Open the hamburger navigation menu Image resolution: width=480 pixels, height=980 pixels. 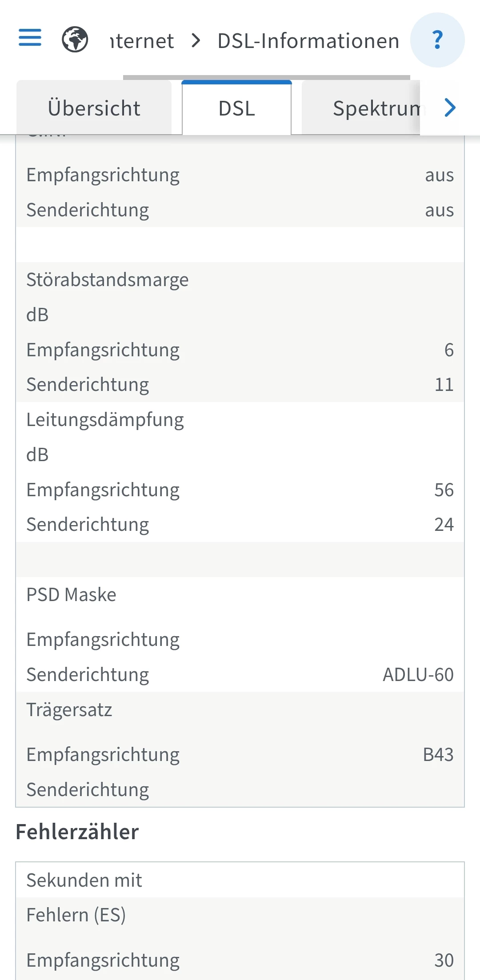(x=30, y=38)
